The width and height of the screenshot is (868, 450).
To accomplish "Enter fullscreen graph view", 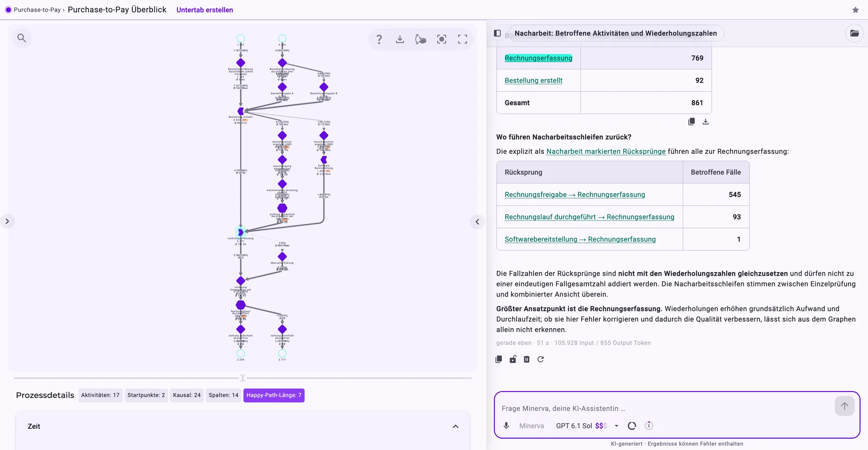I will pos(462,39).
